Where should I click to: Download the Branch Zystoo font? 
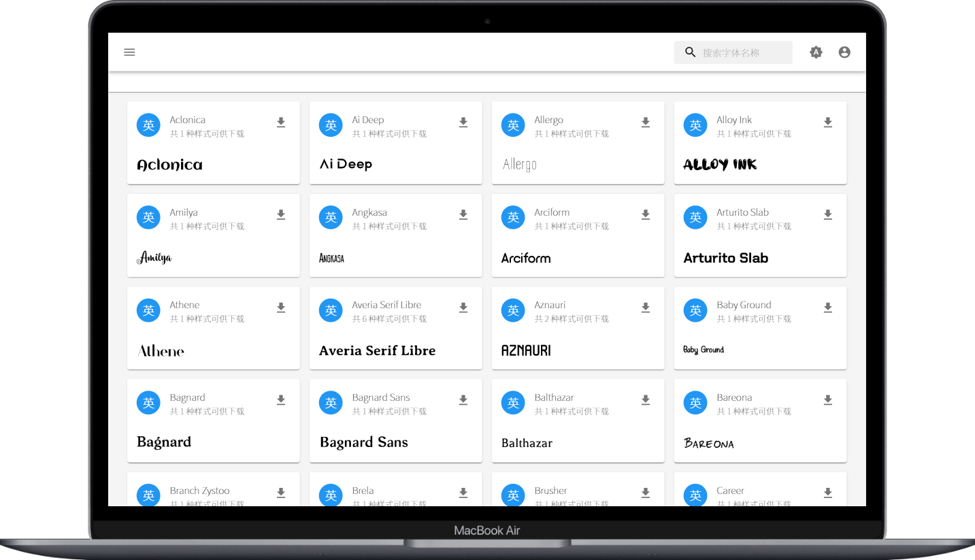(281, 493)
